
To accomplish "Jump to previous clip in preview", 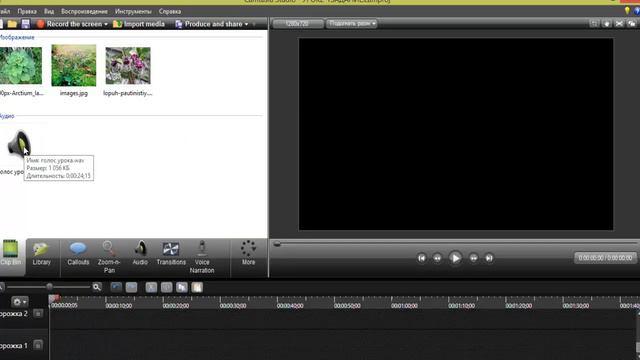I will point(422,258).
